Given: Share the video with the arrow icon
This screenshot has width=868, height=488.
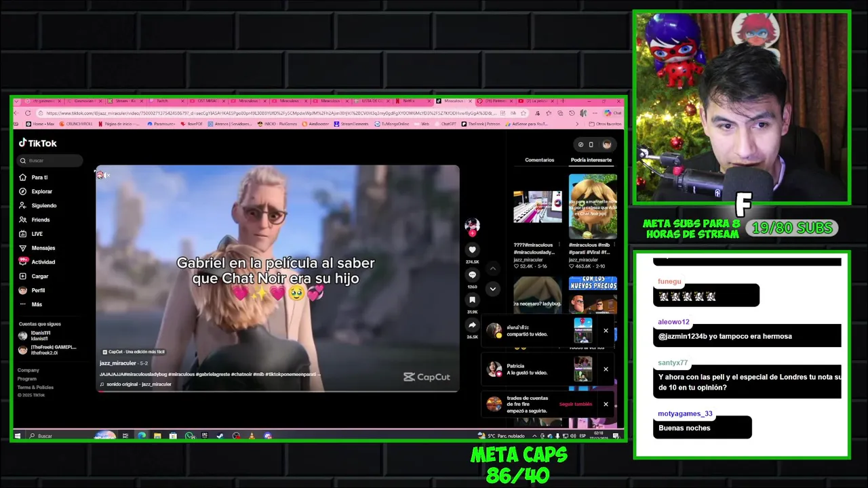Looking at the screenshot, I should [472, 325].
